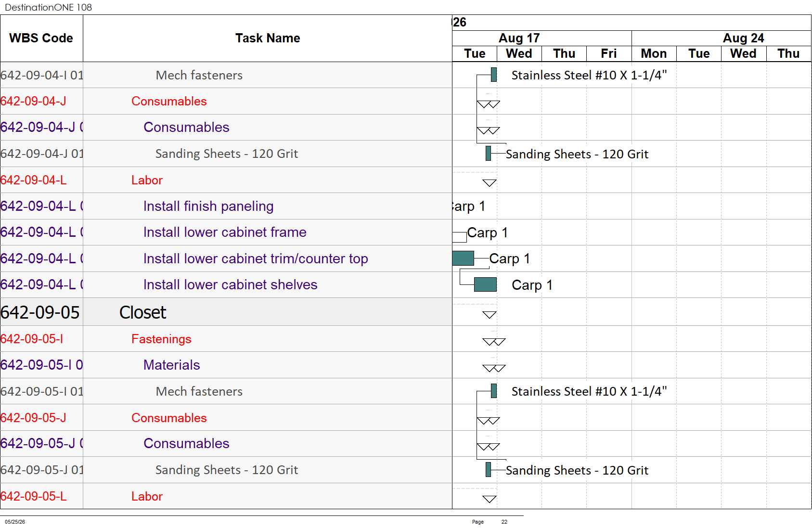Click the 642-09-05-L Labor triangle marker
Image resolution: width=812 pixels, height=528 pixels.
pyautogui.click(x=490, y=499)
